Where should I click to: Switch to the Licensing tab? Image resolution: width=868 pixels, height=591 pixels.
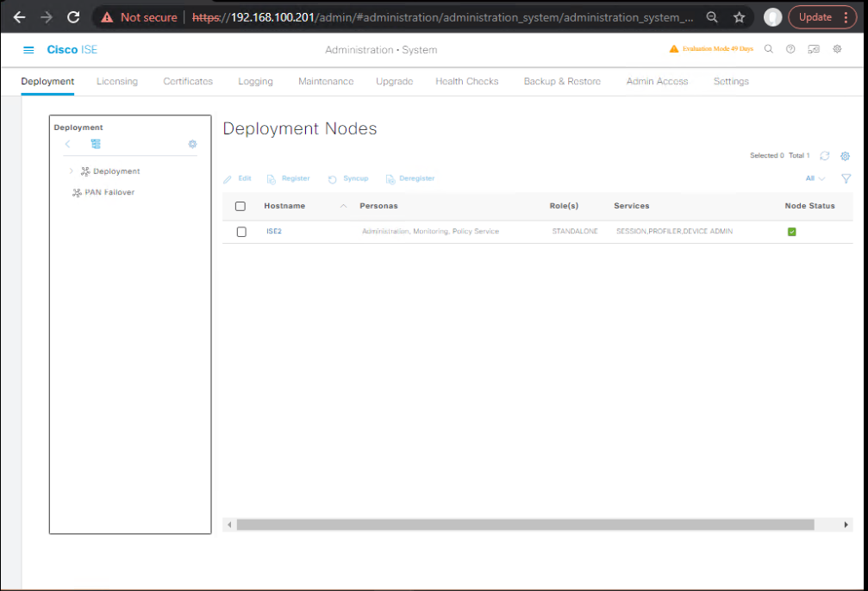pos(117,81)
